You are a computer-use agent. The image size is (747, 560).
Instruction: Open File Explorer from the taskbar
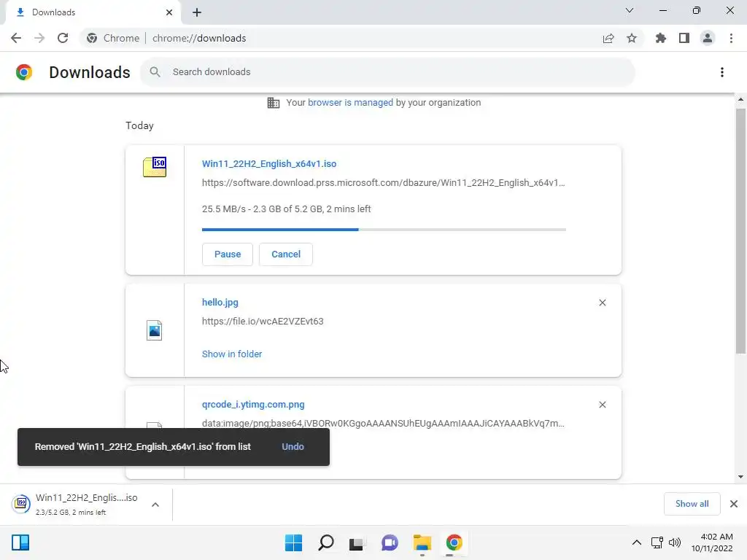[x=422, y=542]
